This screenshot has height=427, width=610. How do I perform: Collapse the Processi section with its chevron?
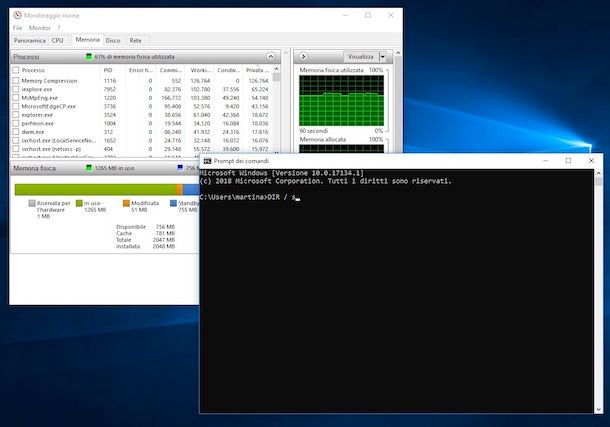pos(270,57)
